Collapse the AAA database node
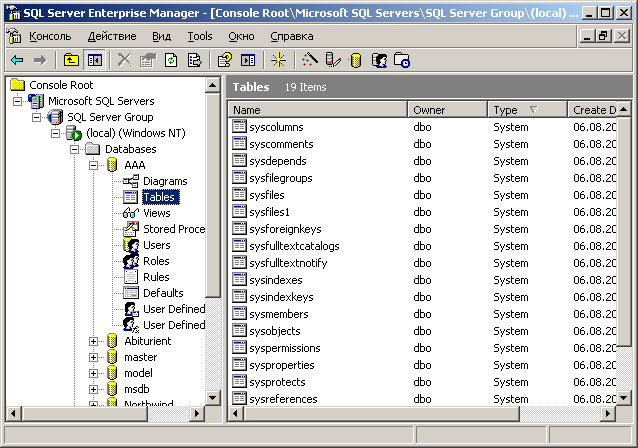The height and width of the screenshot is (448, 638). 94,165
